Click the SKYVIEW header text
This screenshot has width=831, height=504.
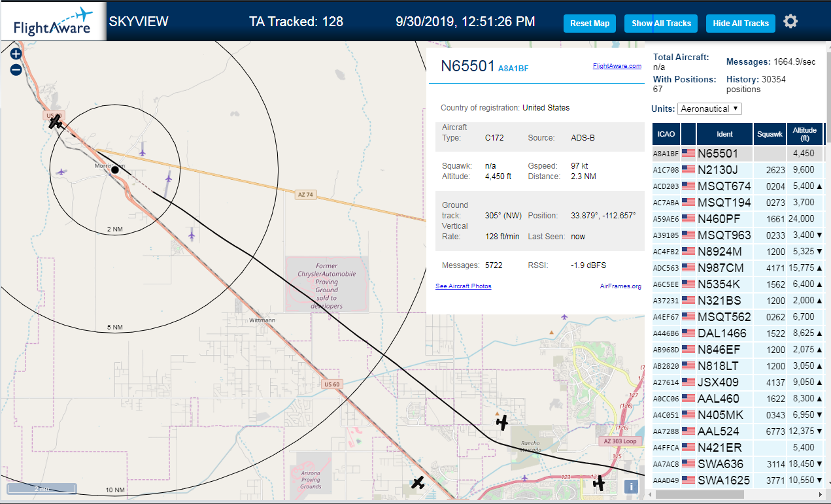point(139,22)
